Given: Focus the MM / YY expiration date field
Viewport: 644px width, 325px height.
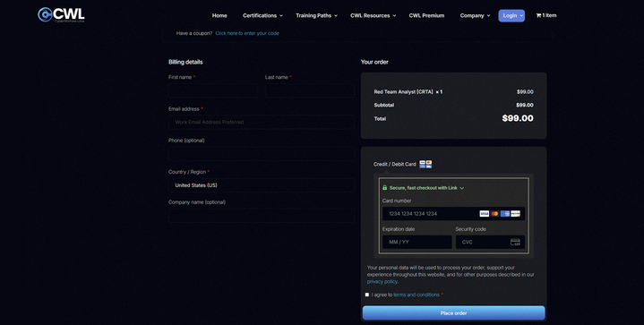Looking at the screenshot, I should [x=416, y=242].
